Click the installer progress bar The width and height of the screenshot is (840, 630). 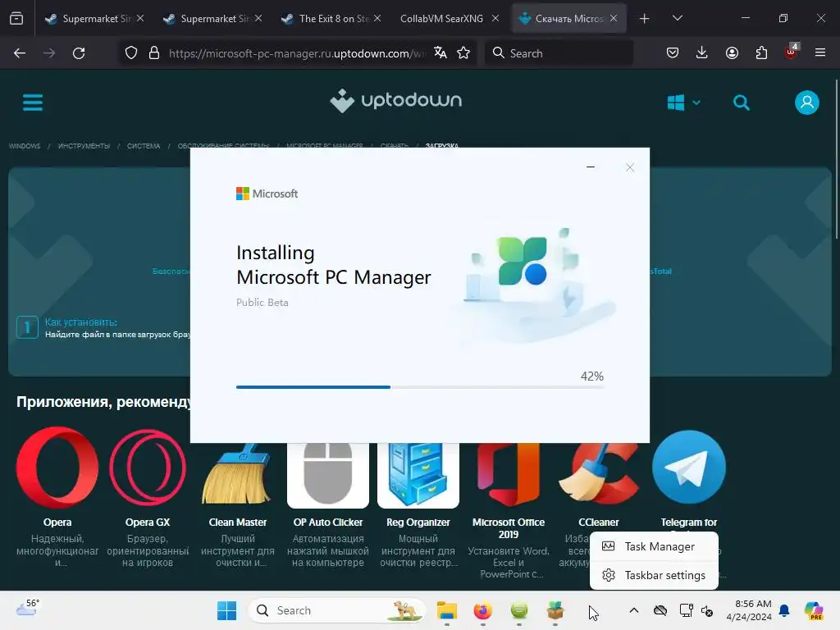pos(420,387)
